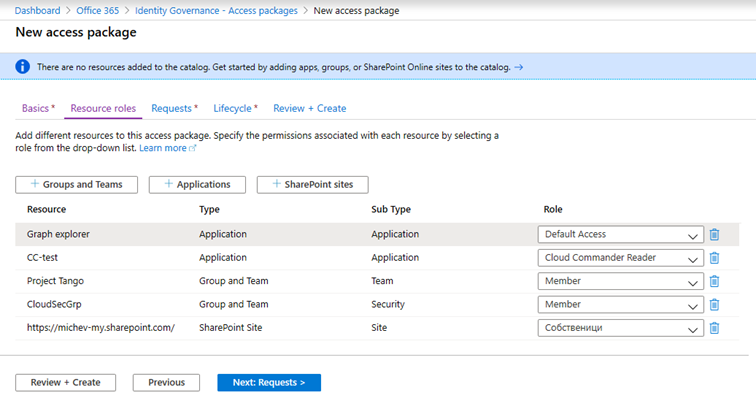
Task: Delete the Graph explorer resource row
Action: [x=714, y=234]
